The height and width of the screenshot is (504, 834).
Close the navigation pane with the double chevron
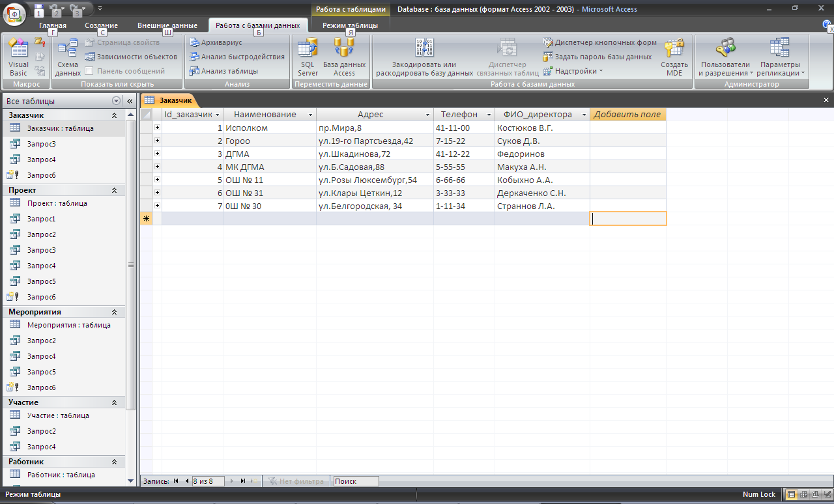[x=129, y=101]
